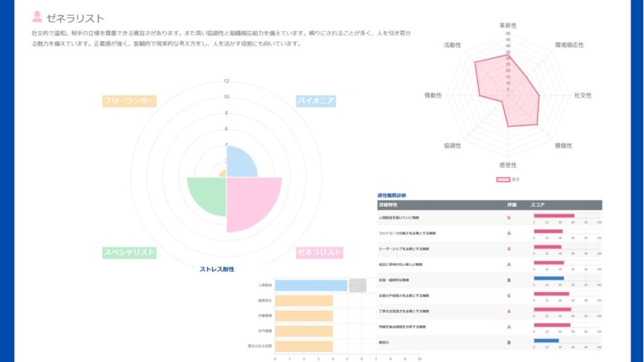Select the パイオニア blue label
The height and width of the screenshot is (362, 644).
point(316,101)
